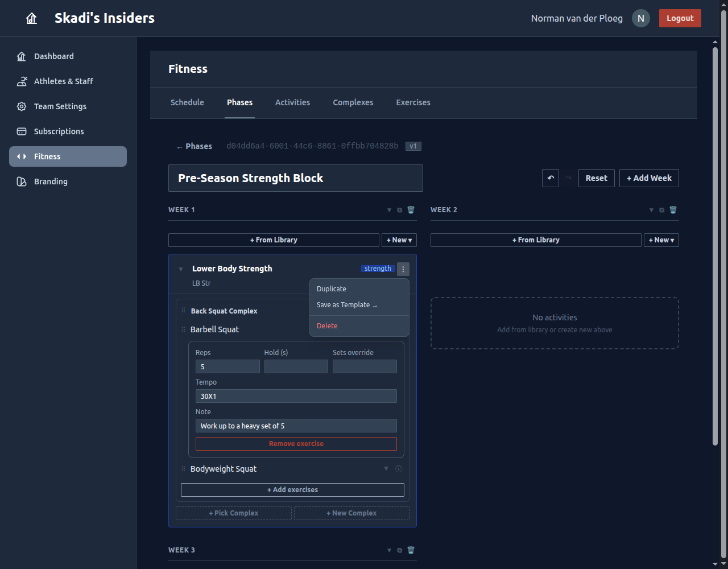
Task: Click Week 2 '+ From Library' button
Action: click(536, 240)
